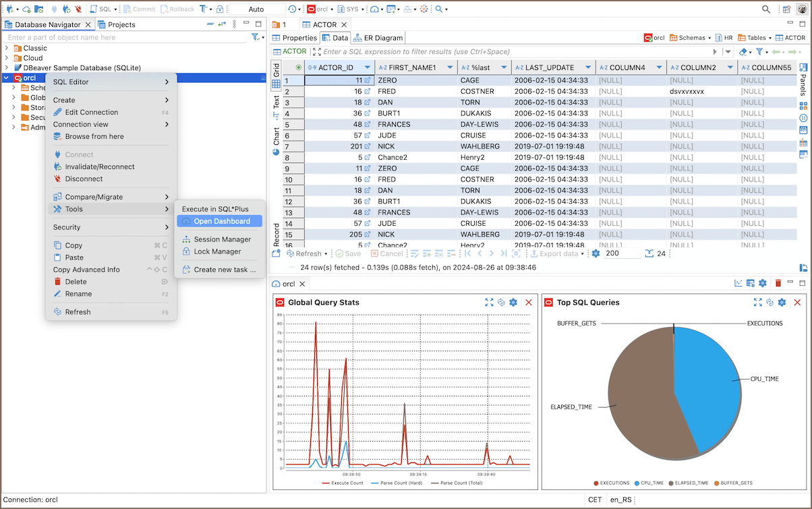Click the Disconnect plug icon in top toolbar
This screenshot has height=509, width=812.
78,9
